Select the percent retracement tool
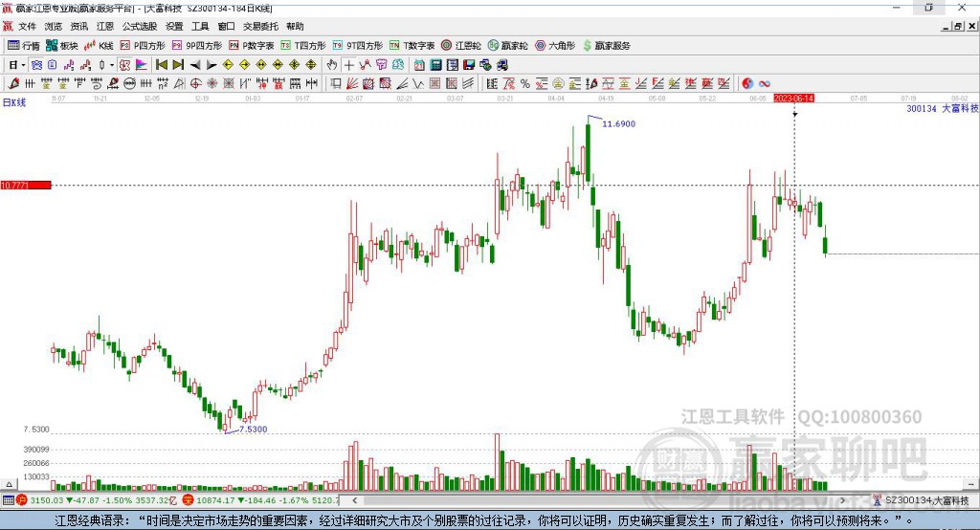Viewport: 980px width, 530px height. (x=525, y=83)
